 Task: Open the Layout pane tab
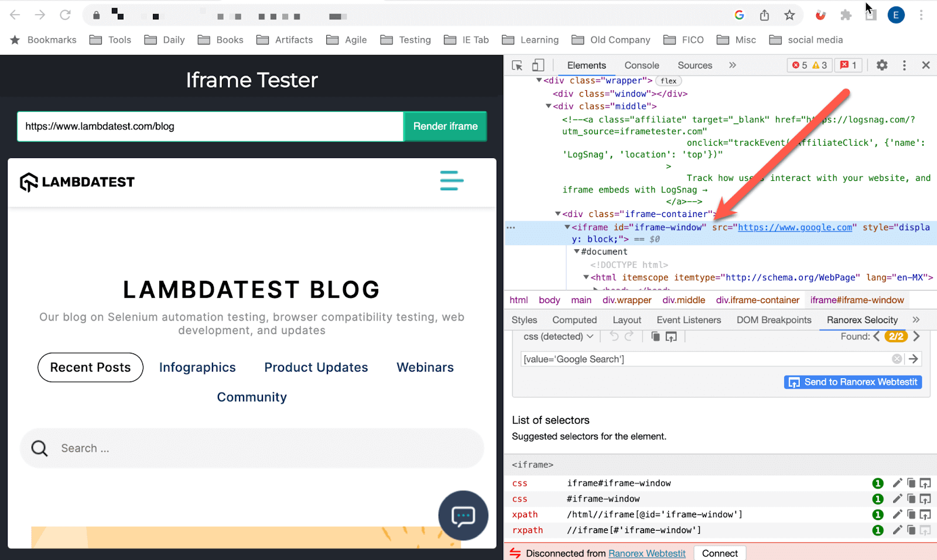627,320
